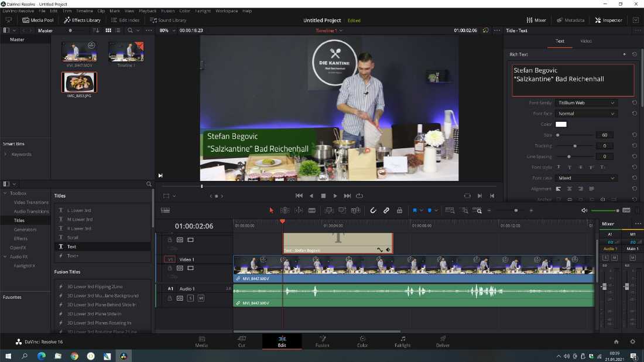This screenshot has height=362, width=644.
Task: Switch to the Fairlight page
Action: pyautogui.click(x=403, y=341)
